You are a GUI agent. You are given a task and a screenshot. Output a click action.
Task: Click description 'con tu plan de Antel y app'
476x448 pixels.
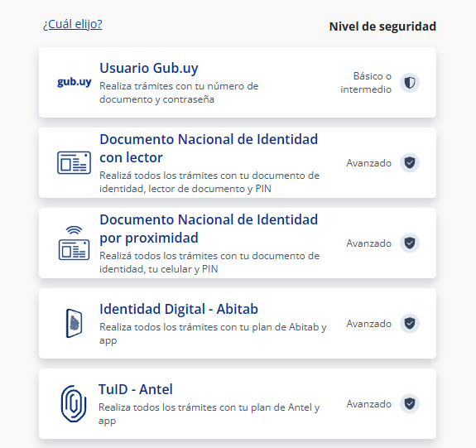pyautogui.click(x=209, y=414)
